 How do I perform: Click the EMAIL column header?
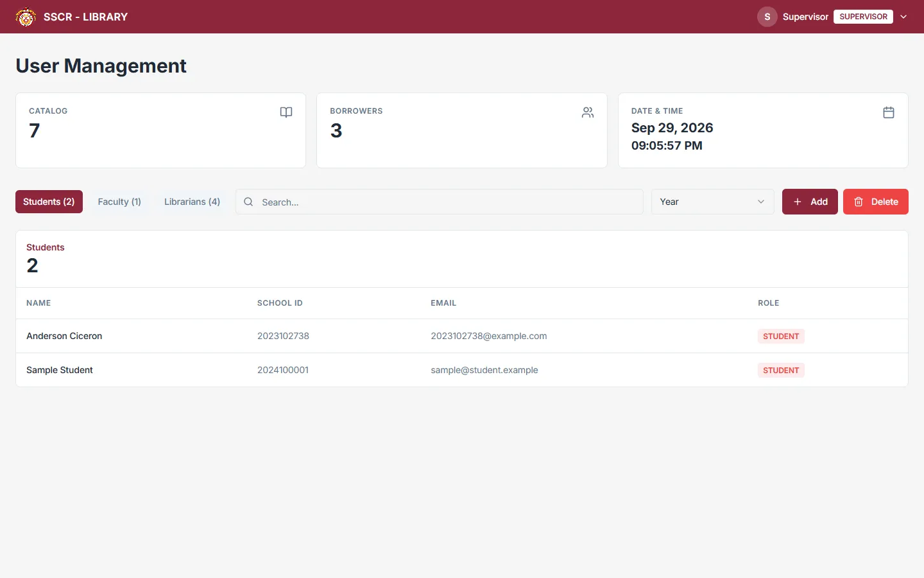coord(443,303)
